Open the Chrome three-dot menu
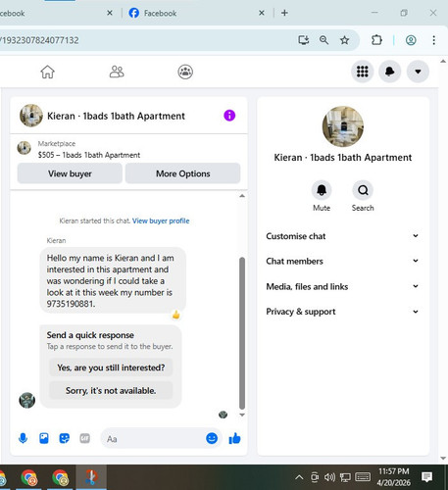Viewport: 448px width, 490px height. coord(433,40)
